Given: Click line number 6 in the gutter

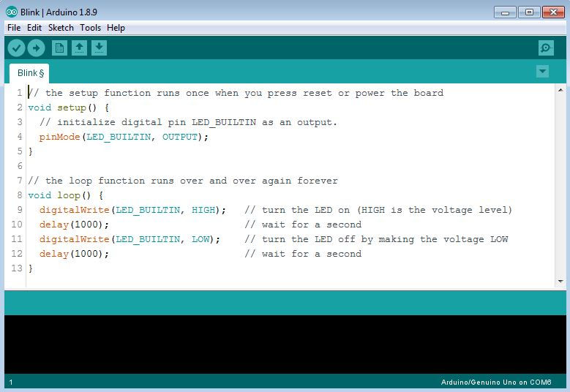Looking at the screenshot, I should (20, 166).
